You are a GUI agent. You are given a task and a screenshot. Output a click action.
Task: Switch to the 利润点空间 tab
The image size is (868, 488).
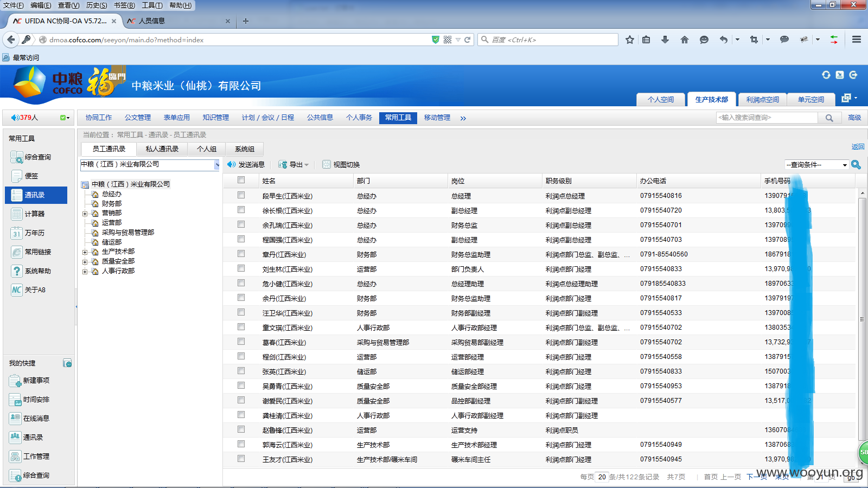click(x=762, y=99)
